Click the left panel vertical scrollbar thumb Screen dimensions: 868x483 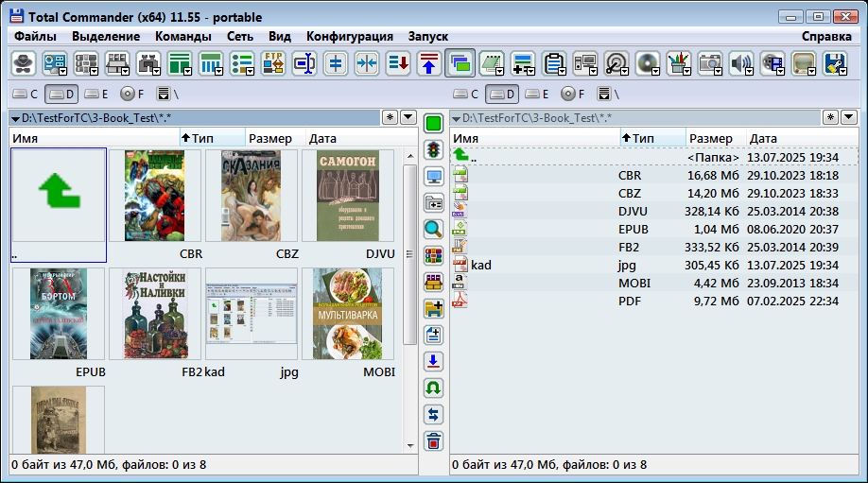pyautogui.click(x=409, y=254)
